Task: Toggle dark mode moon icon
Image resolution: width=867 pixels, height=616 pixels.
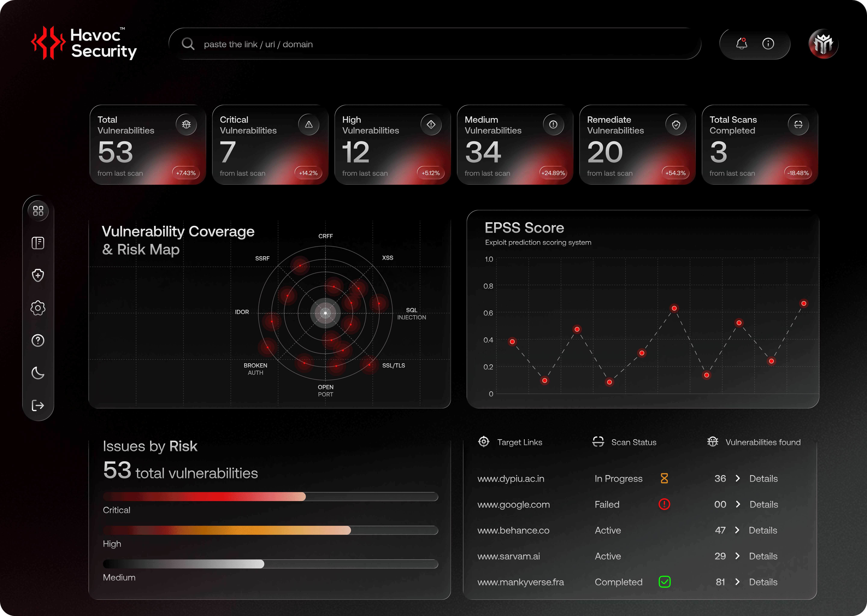Action: point(38,373)
